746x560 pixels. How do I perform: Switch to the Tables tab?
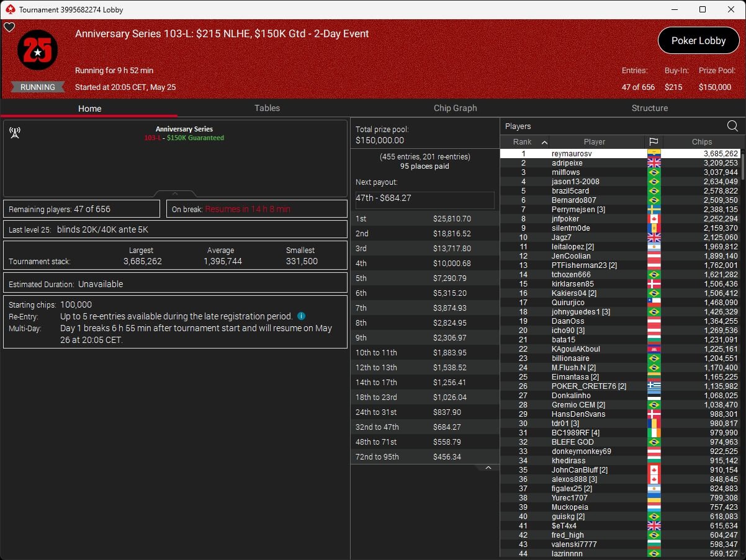[x=267, y=108]
